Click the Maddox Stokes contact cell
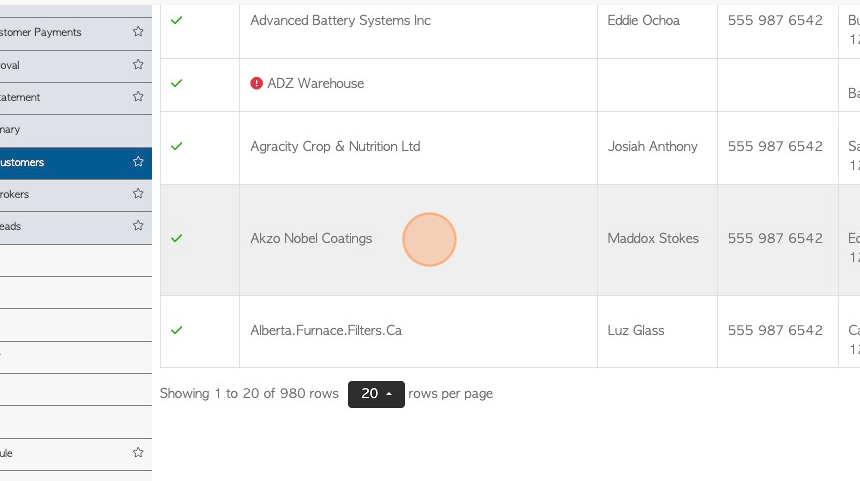Viewport: 860px width, 481px height. pyautogui.click(x=657, y=240)
